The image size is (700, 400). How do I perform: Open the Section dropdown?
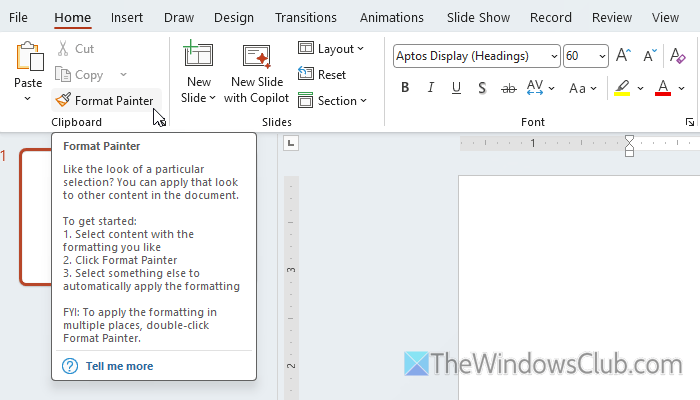click(x=332, y=101)
